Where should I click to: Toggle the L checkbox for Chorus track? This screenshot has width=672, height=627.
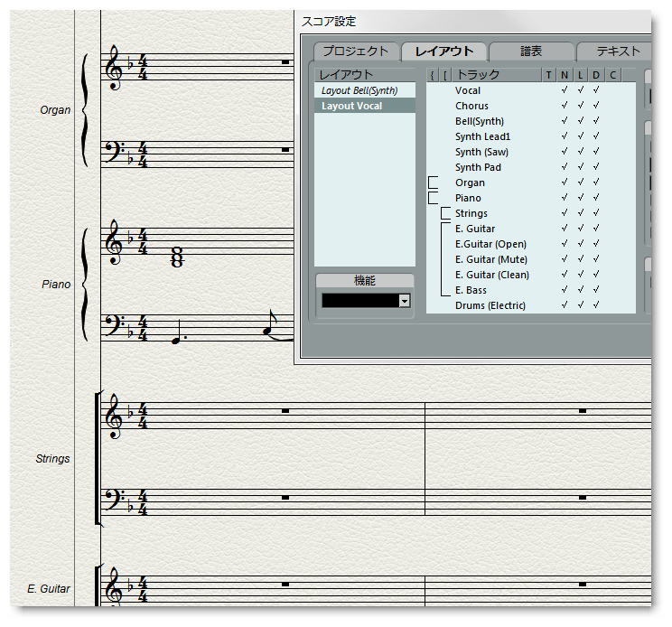pos(580,106)
